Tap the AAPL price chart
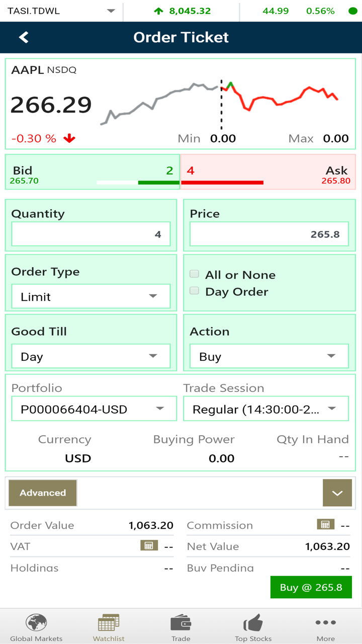This screenshot has width=362, height=644. coord(220,103)
